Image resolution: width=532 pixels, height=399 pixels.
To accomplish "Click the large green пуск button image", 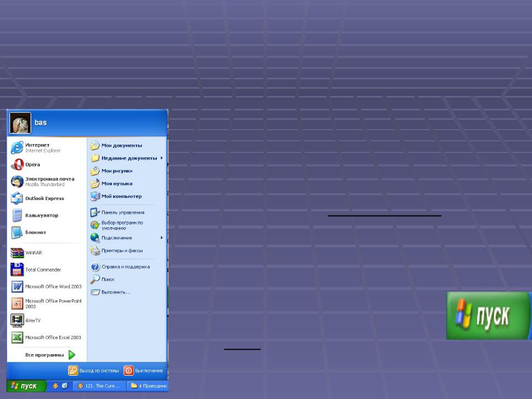I will [489, 315].
